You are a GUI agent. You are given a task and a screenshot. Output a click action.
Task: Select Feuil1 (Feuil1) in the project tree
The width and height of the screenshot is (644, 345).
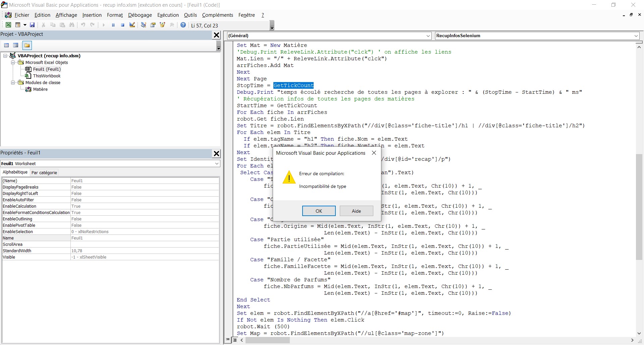click(x=47, y=69)
